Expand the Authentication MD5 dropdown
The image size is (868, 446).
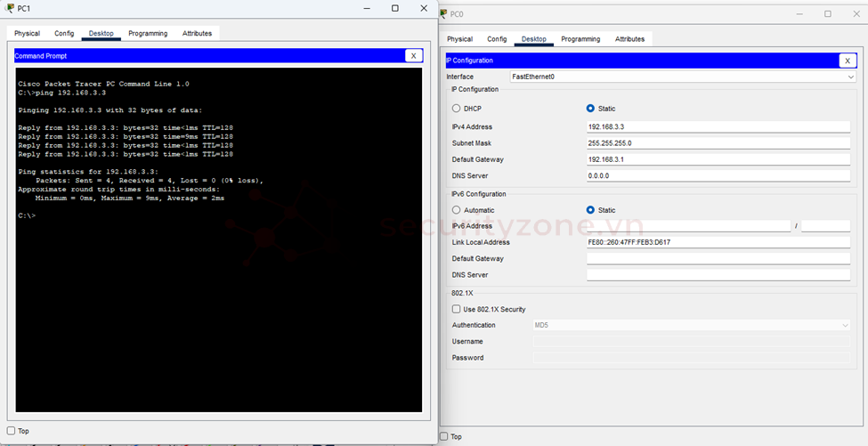click(x=692, y=325)
